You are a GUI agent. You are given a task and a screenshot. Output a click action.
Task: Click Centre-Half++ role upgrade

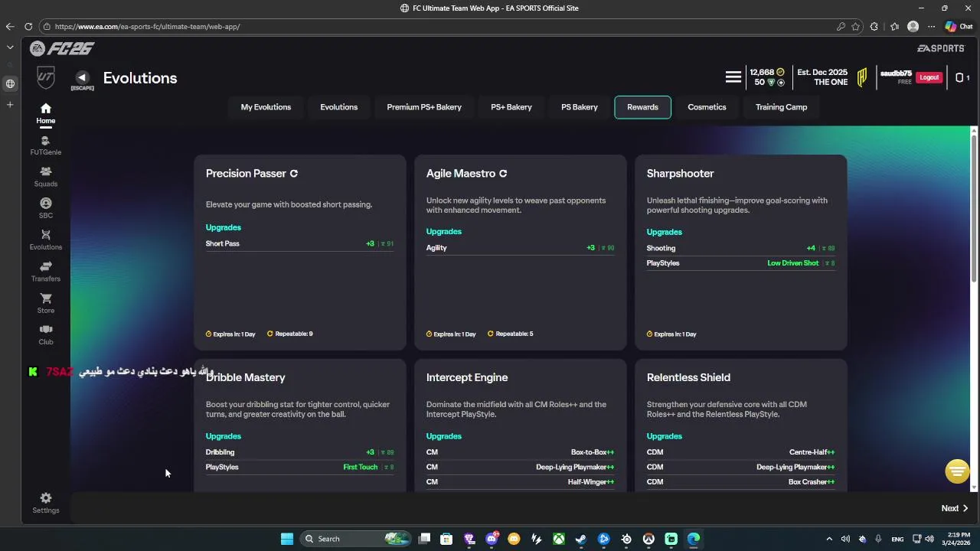coord(812,452)
